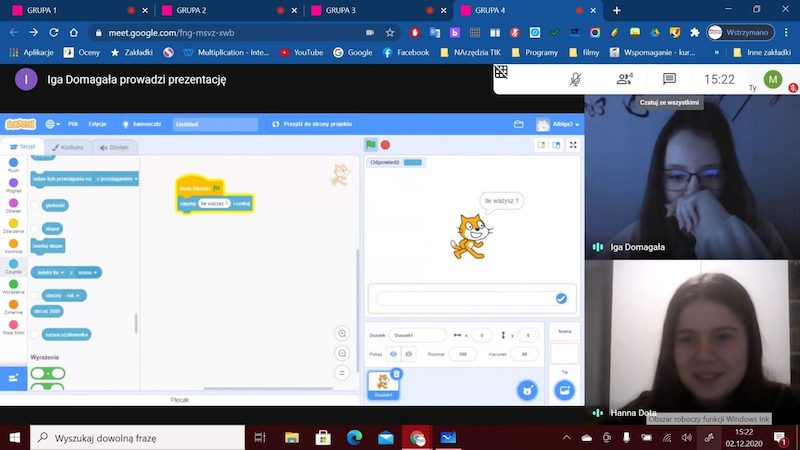
Task: Bookmark this page with star icon
Action: coord(390,33)
